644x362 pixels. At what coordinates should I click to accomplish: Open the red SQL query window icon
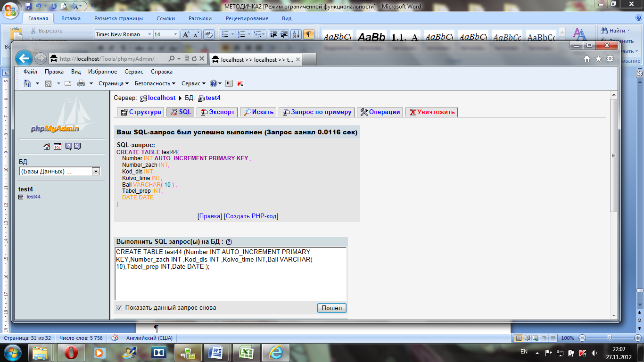tap(58, 147)
